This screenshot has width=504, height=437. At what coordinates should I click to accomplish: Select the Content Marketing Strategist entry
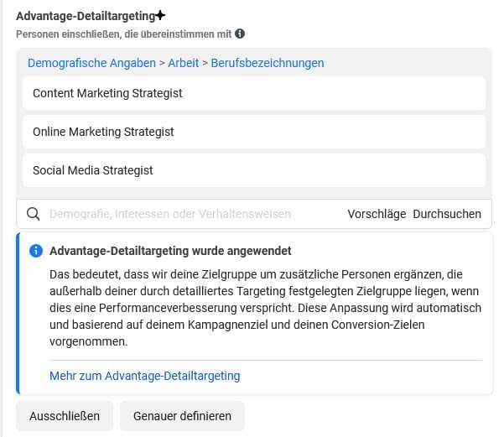click(254, 93)
